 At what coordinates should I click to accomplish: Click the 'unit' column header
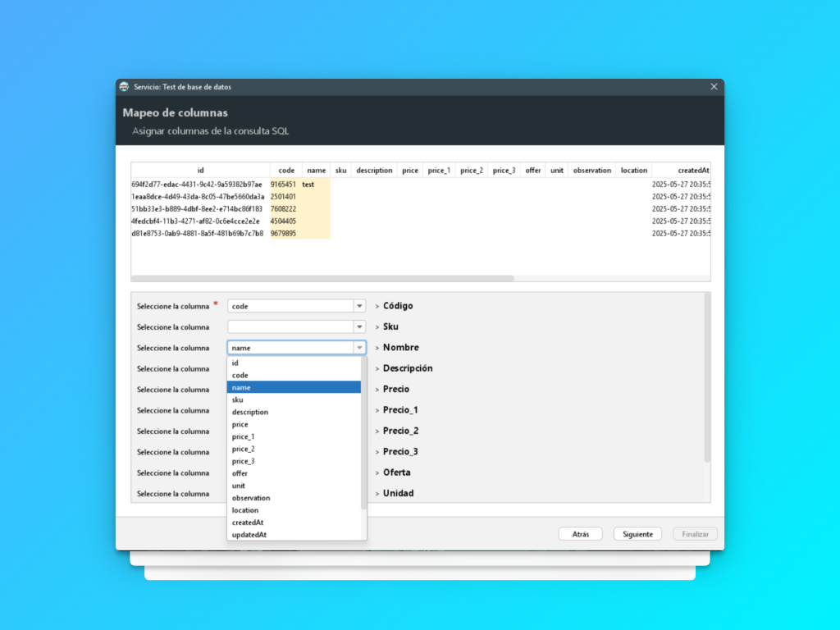point(557,171)
